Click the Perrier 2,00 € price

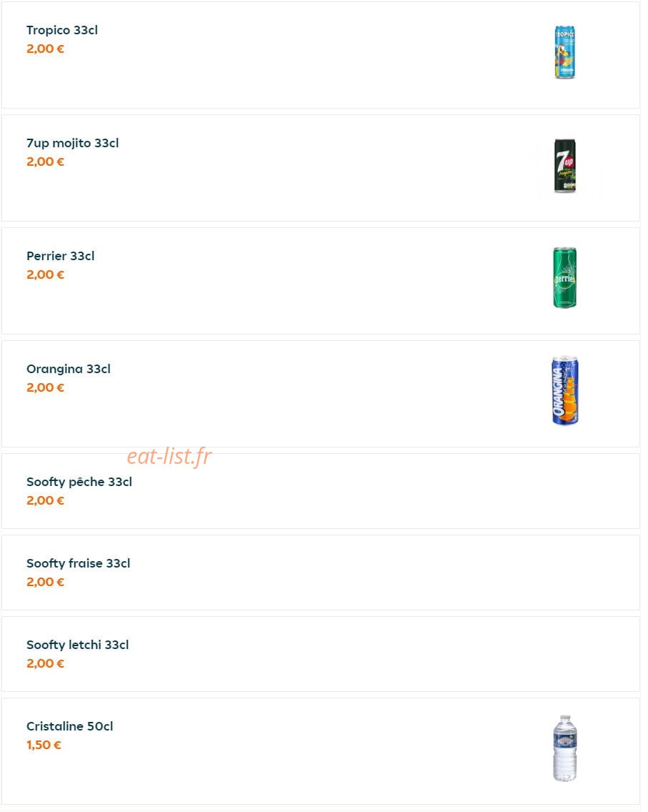(46, 274)
